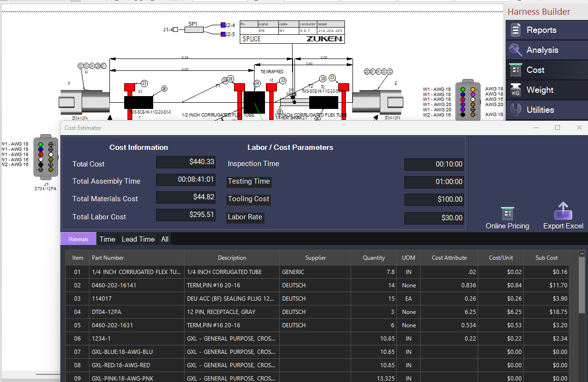This screenshot has height=382, width=588.
Task: Click the Online Pricing icon
Action: pyautogui.click(x=507, y=214)
